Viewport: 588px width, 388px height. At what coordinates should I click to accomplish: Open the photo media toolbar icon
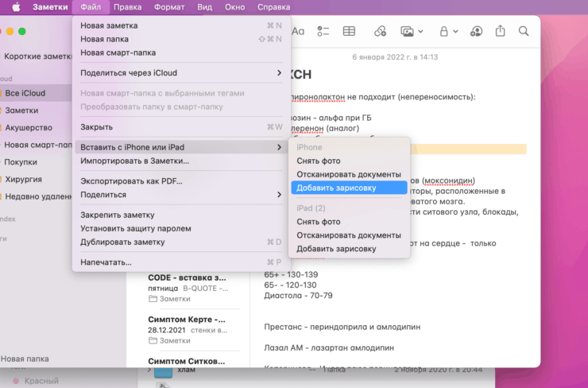(408, 31)
